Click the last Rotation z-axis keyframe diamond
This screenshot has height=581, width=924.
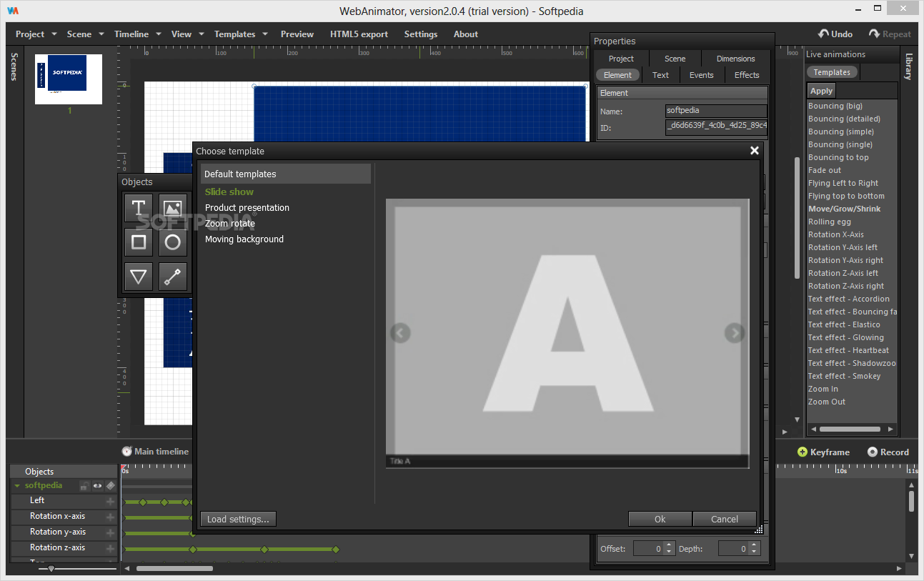(335, 550)
